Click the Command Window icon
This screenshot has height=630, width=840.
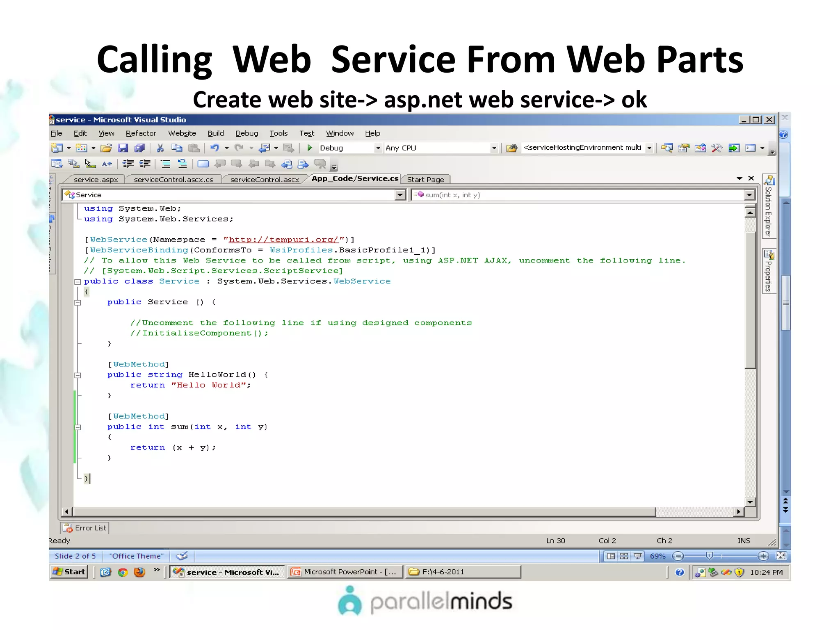(751, 148)
